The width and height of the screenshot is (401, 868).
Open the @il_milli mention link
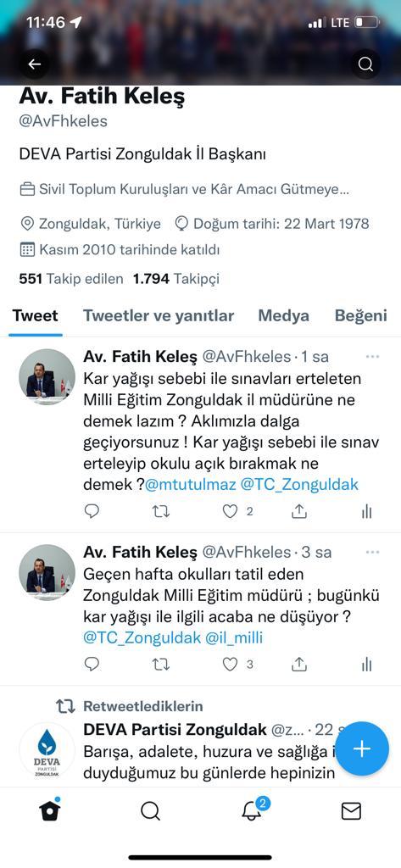(234, 637)
